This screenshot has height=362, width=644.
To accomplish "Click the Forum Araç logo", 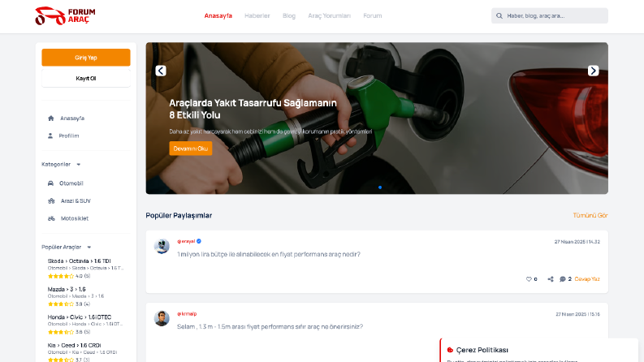I will pyautogui.click(x=65, y=16).
